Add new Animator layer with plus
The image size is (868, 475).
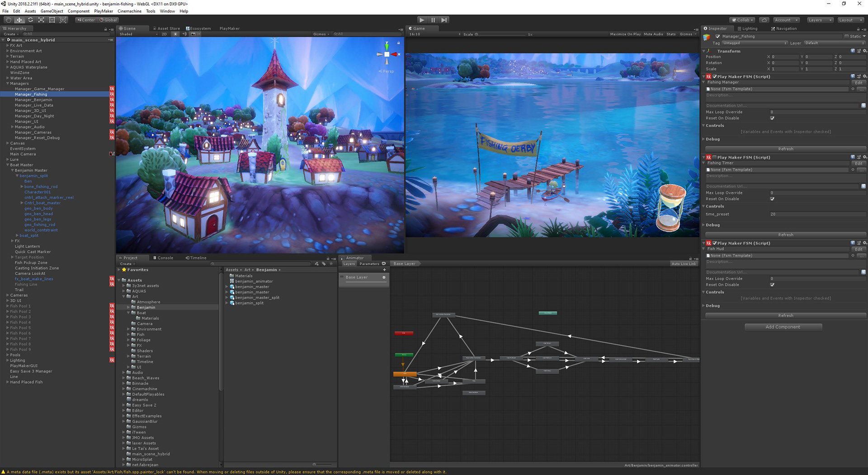tap(384, 270)
